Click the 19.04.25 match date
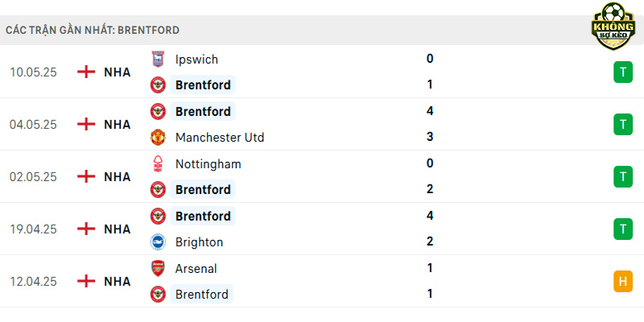 [x=33, y=229]
